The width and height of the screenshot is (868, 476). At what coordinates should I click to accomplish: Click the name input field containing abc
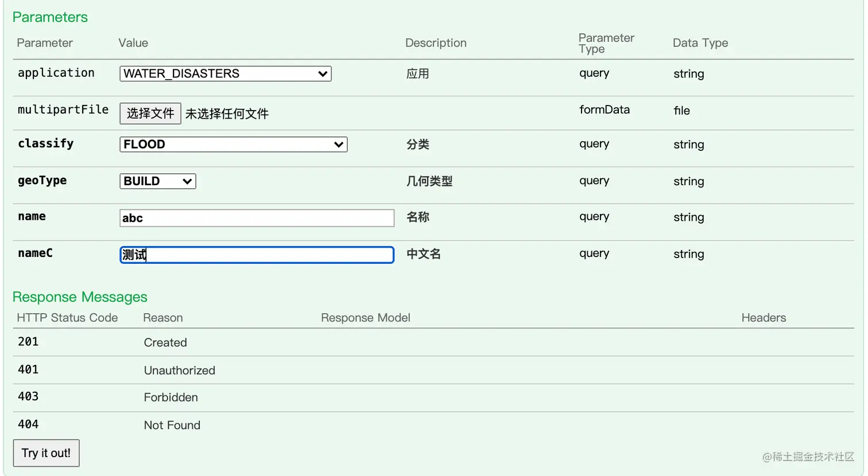pyautogui.click(x=257, y=218)
